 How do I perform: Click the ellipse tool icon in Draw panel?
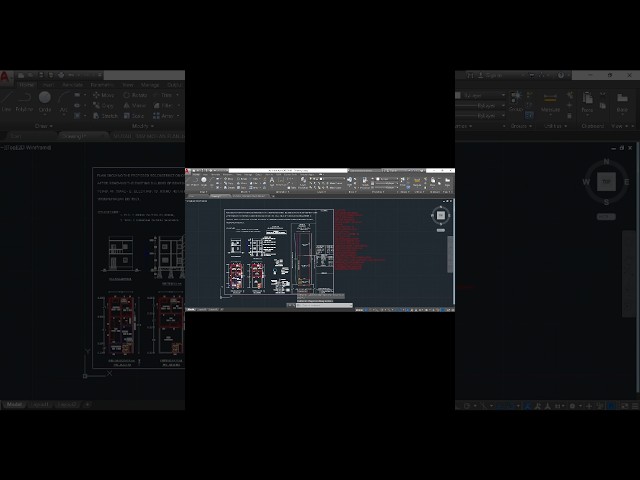tap(77, 105)
